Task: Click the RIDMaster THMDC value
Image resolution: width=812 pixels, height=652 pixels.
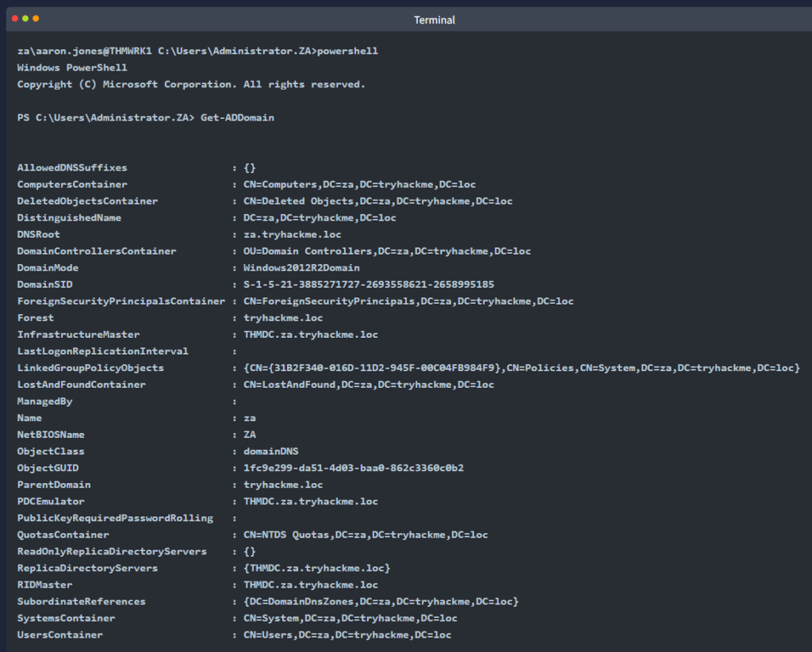Action: (311, 585)
